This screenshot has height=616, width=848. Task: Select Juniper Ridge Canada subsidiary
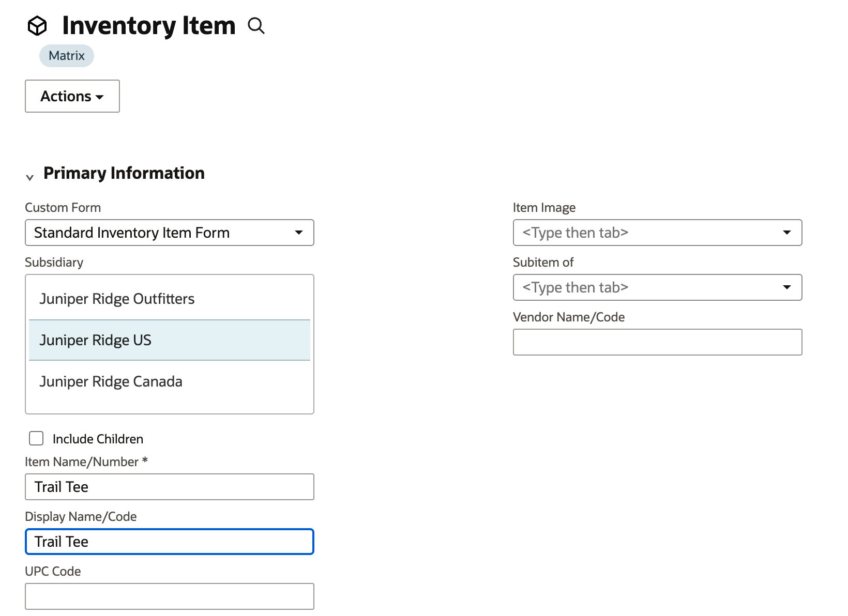pos(170,381)
